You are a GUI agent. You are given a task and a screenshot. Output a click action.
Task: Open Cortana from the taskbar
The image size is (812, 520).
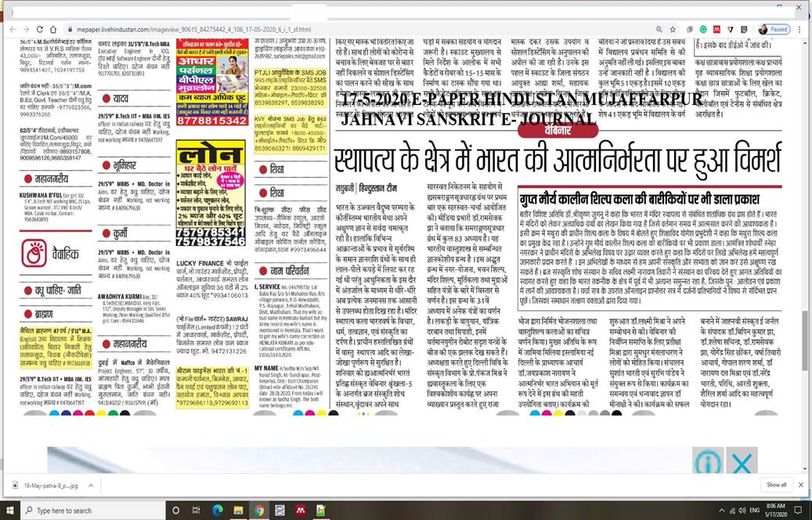click(175, 511)
